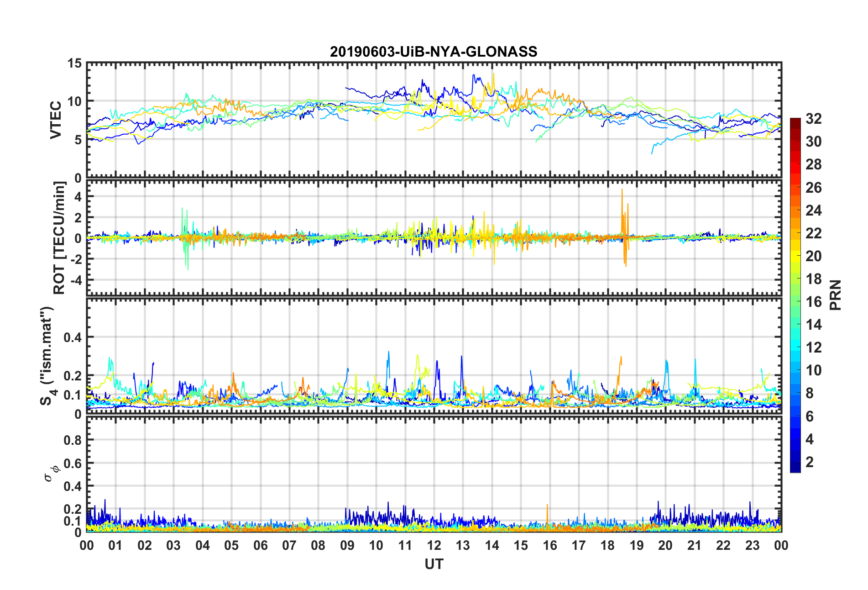The image size is (868, 590).
Task: Click S4 axis tick label 0.4
Action: pyautogui.click(x=73, y=337)
